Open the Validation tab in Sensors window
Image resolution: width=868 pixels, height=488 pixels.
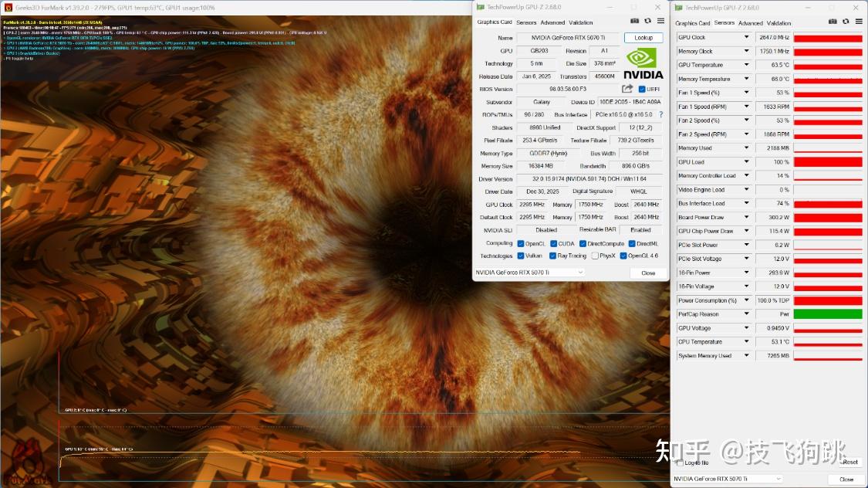pos(778,23)
